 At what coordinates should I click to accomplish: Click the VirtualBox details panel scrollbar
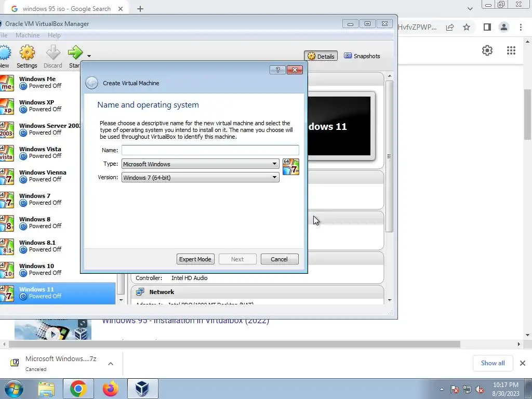click(390, 156)
